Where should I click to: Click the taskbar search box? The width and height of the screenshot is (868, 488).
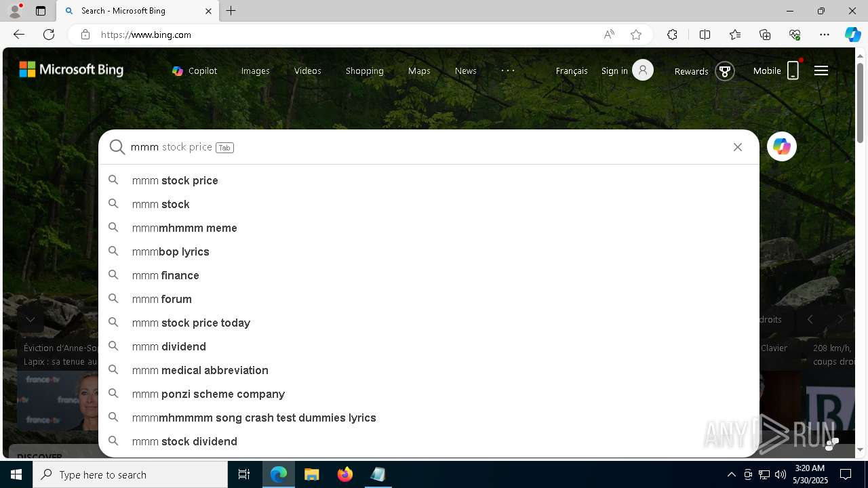point(130,474)
